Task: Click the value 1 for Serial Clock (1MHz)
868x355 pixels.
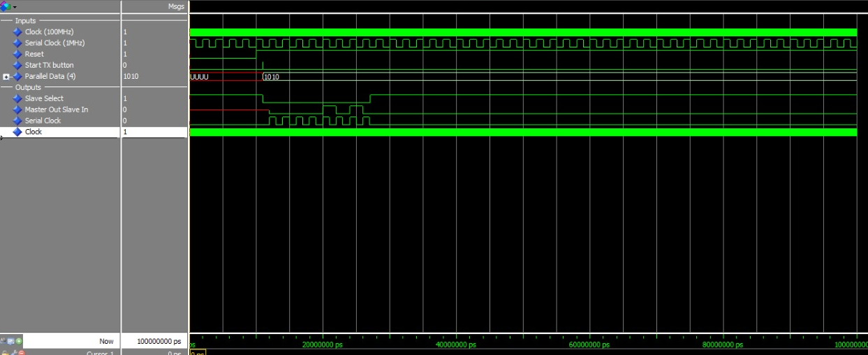Action: tap(125, 43)
